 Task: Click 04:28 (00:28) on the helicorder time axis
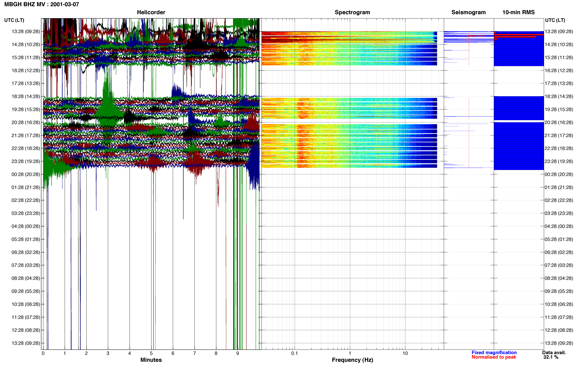(26, 226)
